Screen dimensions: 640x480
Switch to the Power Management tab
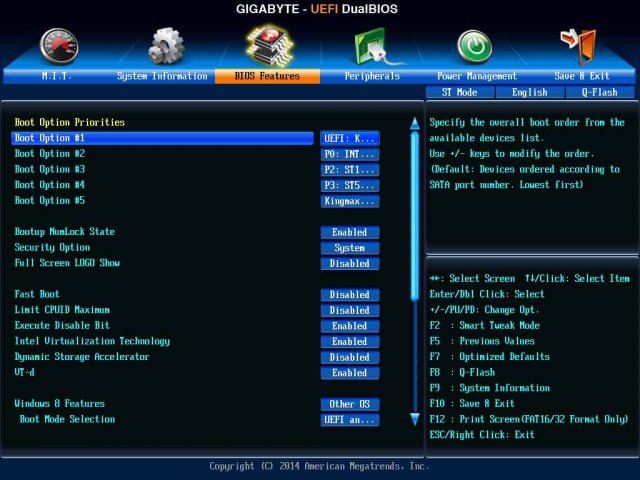[477, 76]
